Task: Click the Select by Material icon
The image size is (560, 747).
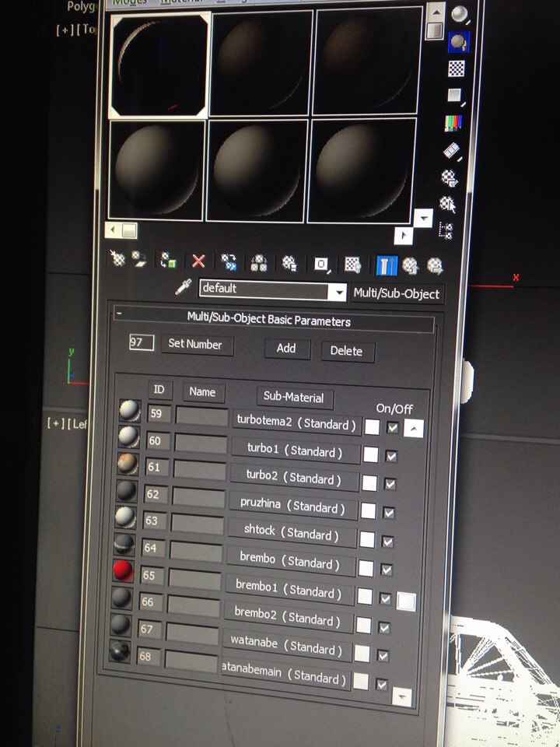Action: 447,205
